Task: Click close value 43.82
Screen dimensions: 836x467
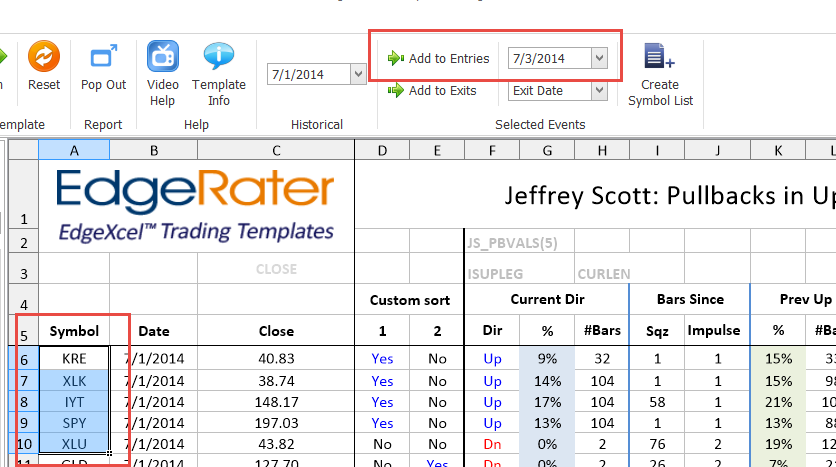Action: [x=276, y=444]
